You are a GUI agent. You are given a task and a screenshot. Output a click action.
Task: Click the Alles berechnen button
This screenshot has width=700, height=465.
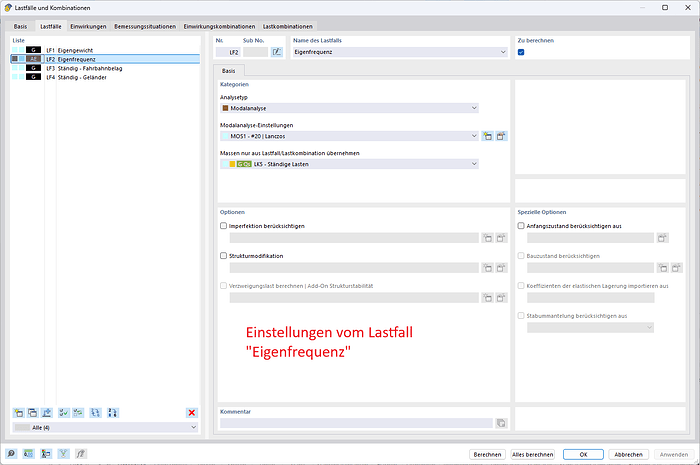533,454
